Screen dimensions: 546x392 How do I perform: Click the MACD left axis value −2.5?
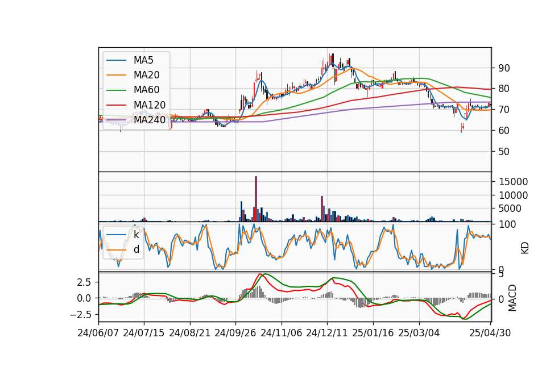coord(81,315)
